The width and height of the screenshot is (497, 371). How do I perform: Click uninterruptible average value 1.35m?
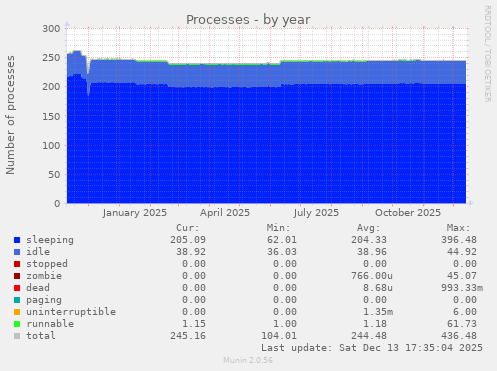coord(378,312)
